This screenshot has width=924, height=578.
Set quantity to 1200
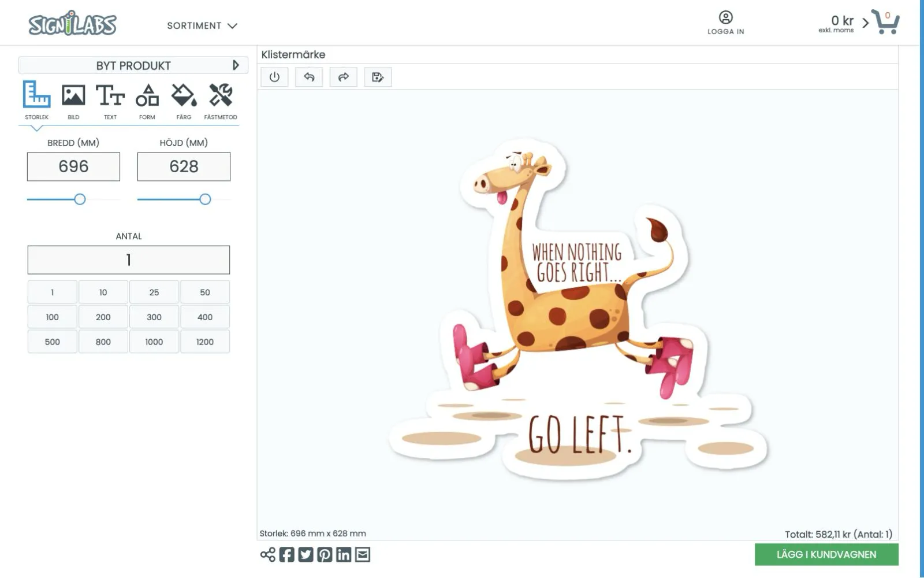205,342
